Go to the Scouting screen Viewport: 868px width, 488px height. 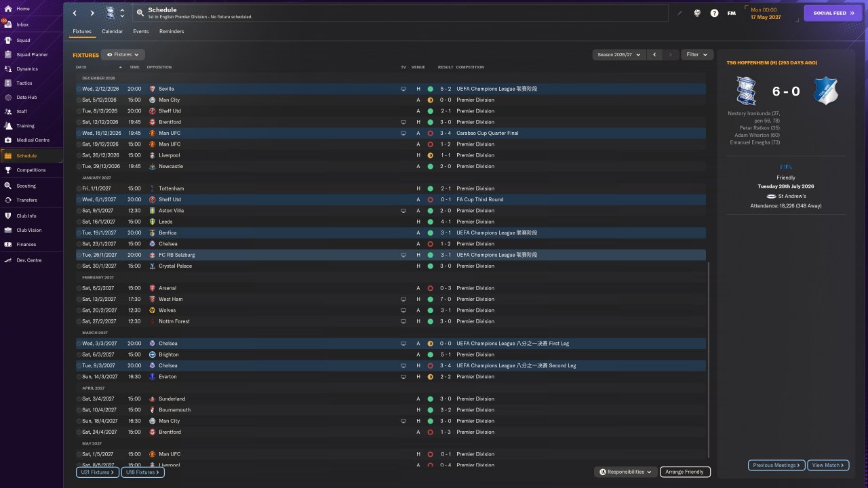[x=26, y=186]
